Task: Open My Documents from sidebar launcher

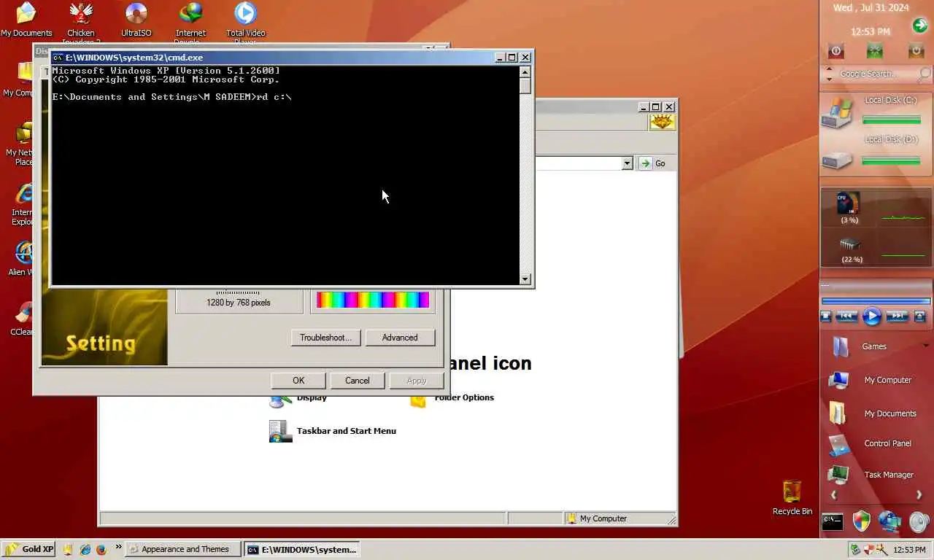Action: 872,413
